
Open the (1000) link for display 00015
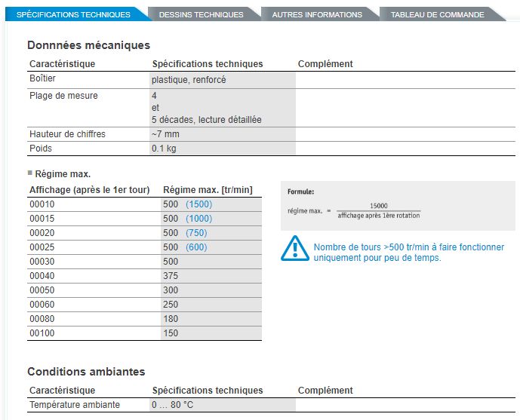198,219
